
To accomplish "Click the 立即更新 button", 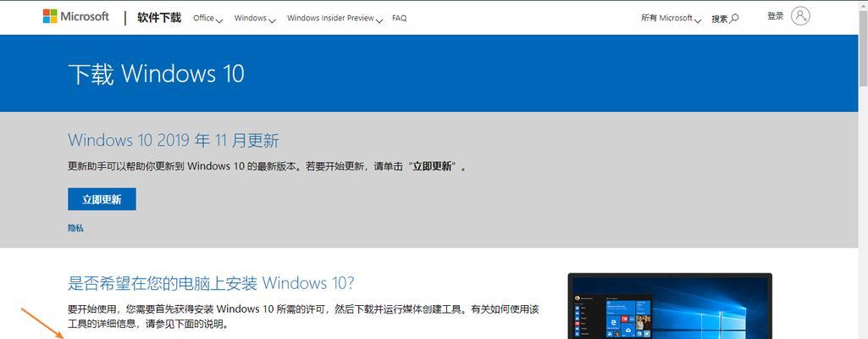I will pyautogui.click(x=102, y=199).
